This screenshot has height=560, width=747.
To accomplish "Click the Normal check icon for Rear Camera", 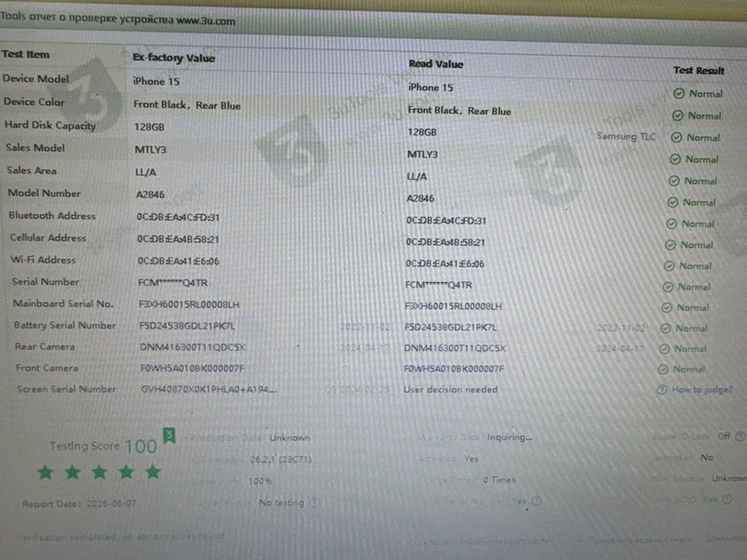I will (x=664, y=349).
